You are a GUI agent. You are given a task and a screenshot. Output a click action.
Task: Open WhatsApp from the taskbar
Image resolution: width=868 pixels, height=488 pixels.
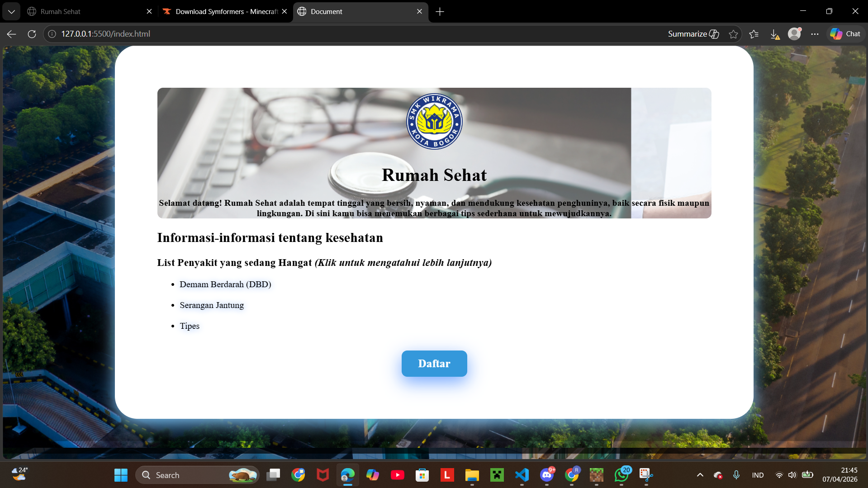(x=621, y=475)
